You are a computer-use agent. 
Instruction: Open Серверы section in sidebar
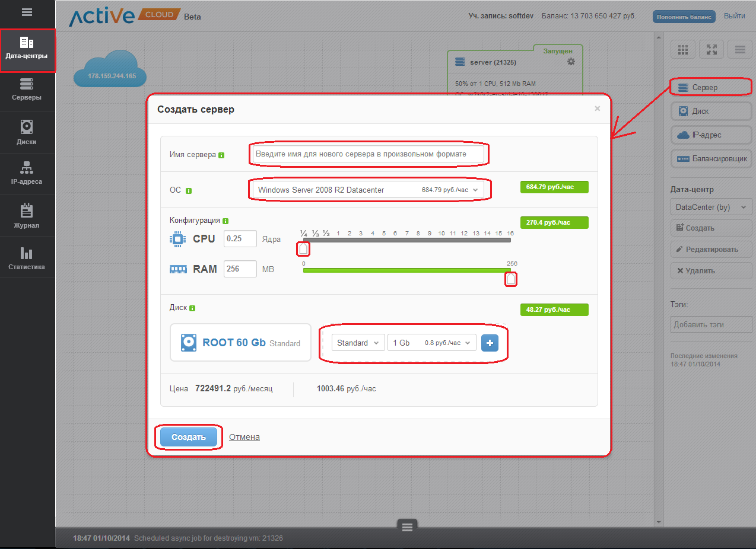point(27,90)
